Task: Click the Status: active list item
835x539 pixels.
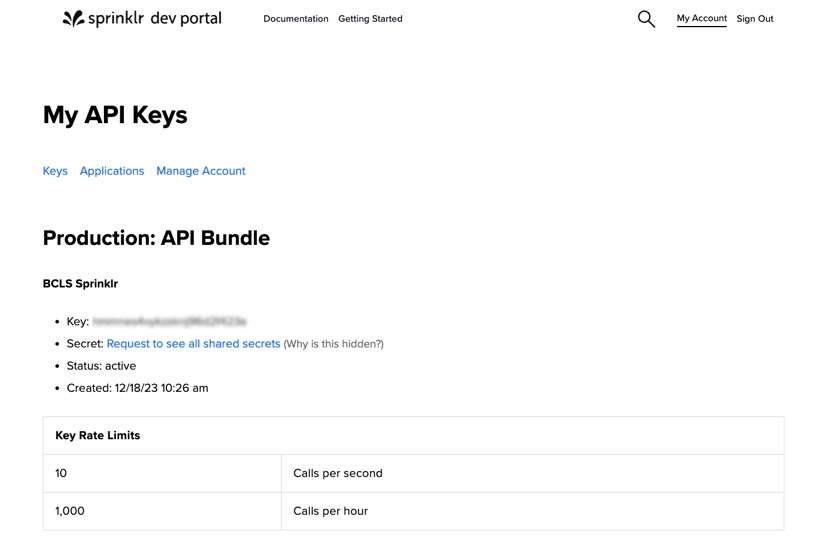Action: click(101, 366)
